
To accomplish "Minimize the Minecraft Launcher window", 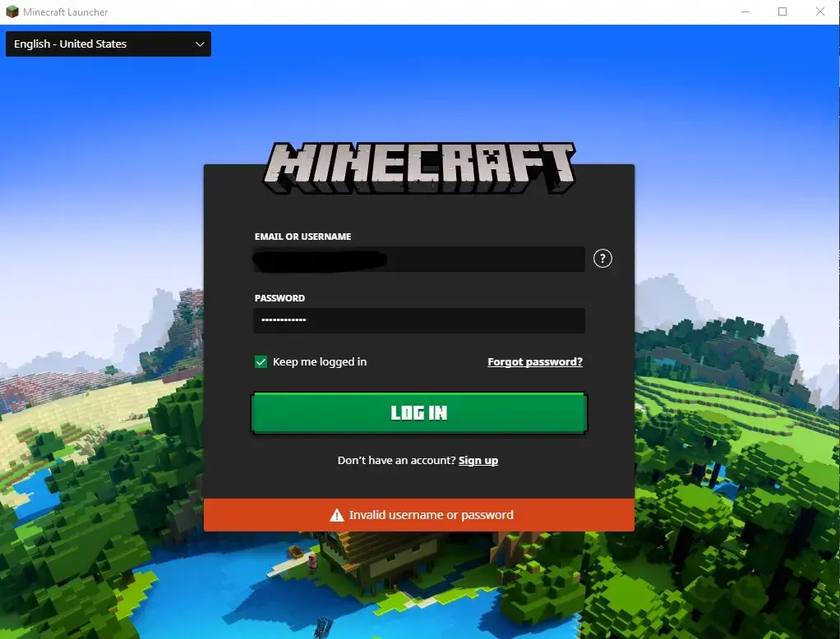I will click(745, 12).
